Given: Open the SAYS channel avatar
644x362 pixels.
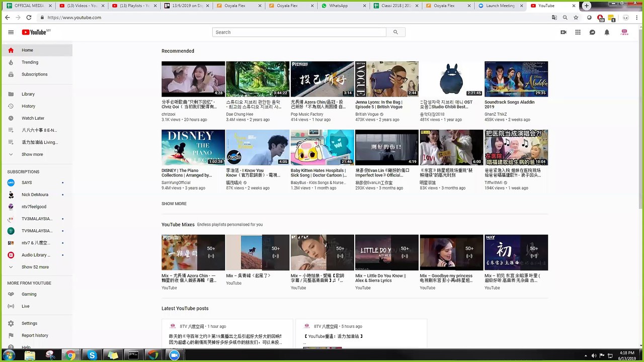Looking at the screenshot, I should tap(11, 183).
